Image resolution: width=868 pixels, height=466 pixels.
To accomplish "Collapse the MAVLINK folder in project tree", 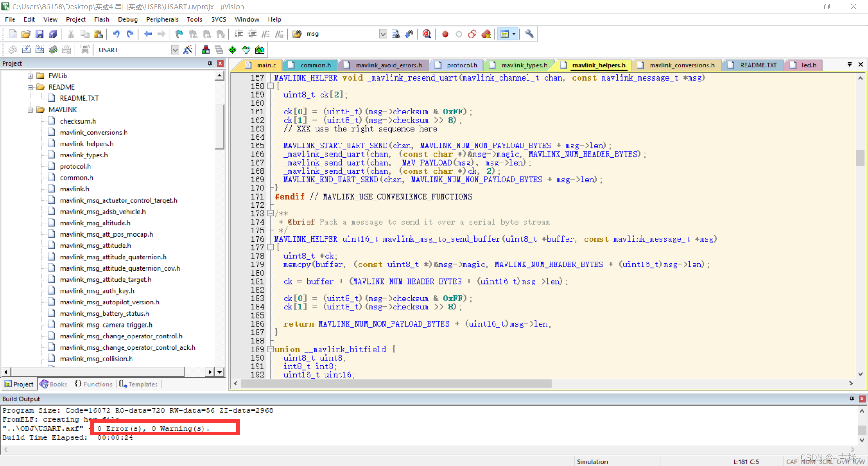I will point(30,110).
